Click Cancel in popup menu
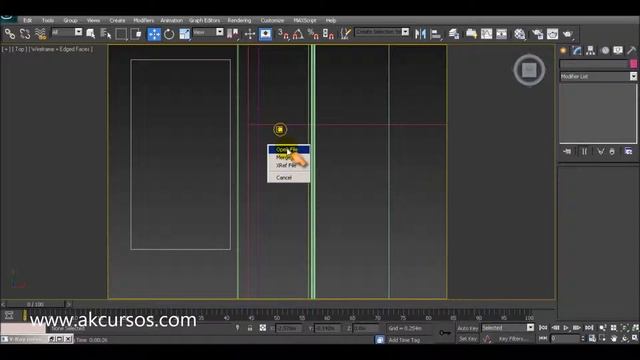640x360 pixels. point(289,178)
